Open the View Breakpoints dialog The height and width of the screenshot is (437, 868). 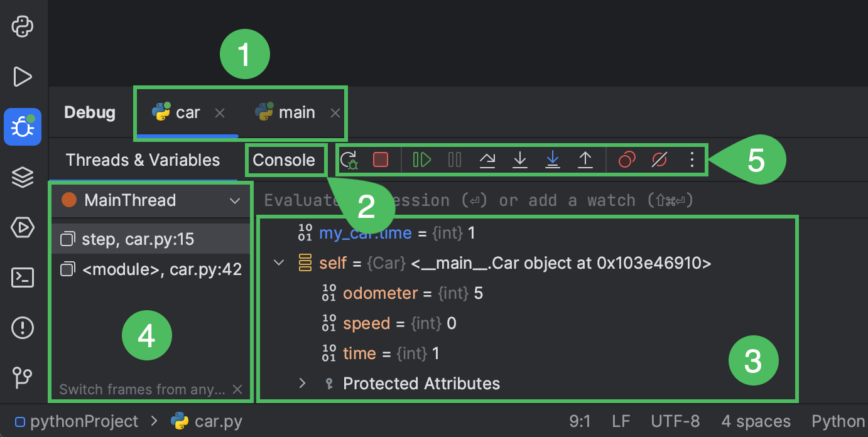(626, 159)
